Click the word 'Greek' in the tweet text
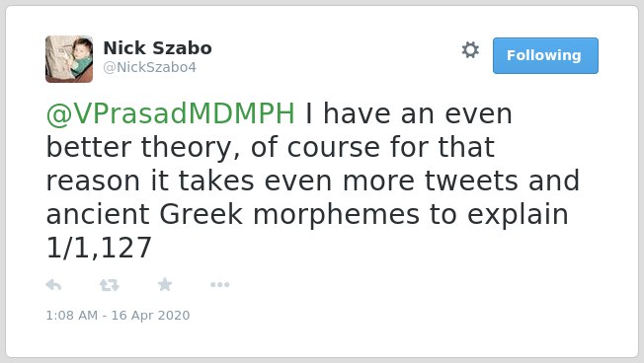This screenshot has width=644, height=363. 201,214
